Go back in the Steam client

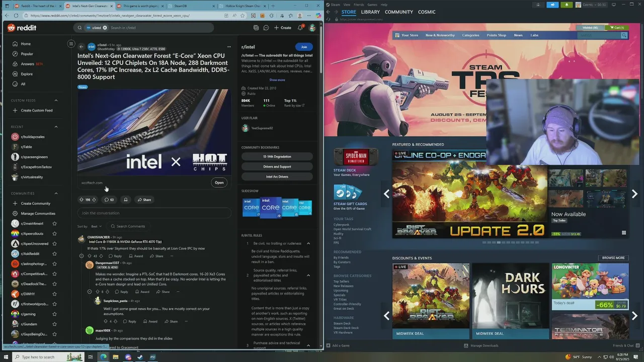pyautogui.click(x=329, y=12)
